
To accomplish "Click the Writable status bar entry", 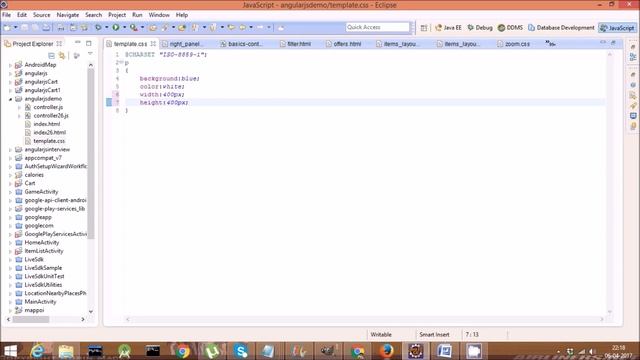I will [381, 334].
